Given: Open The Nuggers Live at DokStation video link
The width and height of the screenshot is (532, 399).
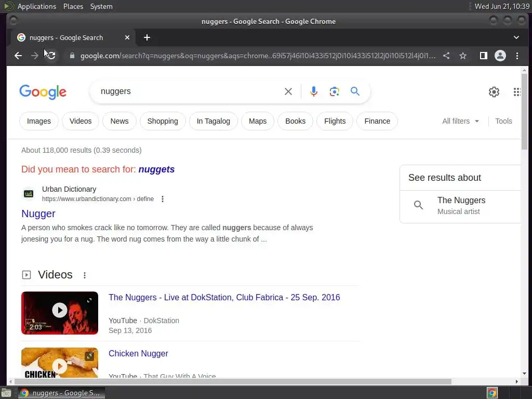Looking at the screenshot, I should 224,297.
